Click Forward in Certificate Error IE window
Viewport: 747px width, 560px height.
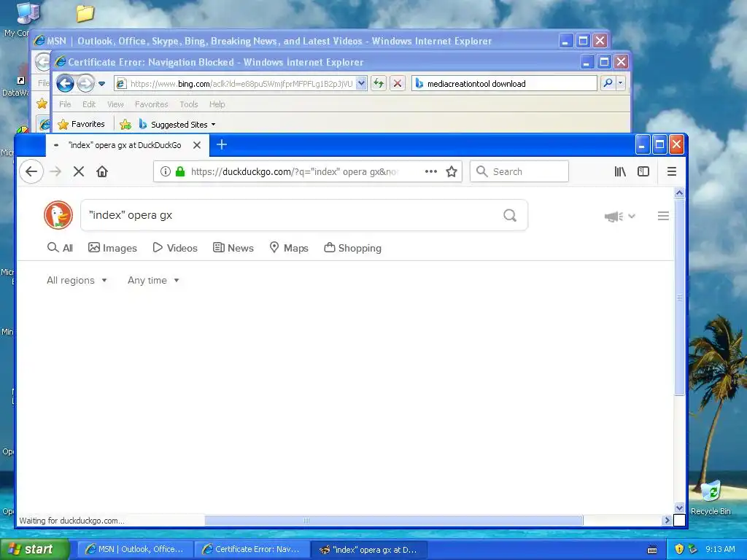[x=86, y=83]
